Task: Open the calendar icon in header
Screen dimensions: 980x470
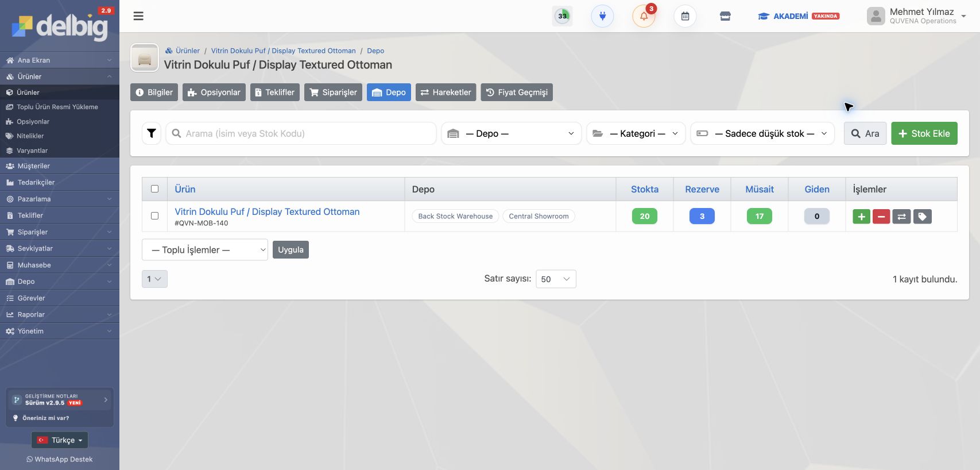Action: pyautogui.click(x=685, y=16)
